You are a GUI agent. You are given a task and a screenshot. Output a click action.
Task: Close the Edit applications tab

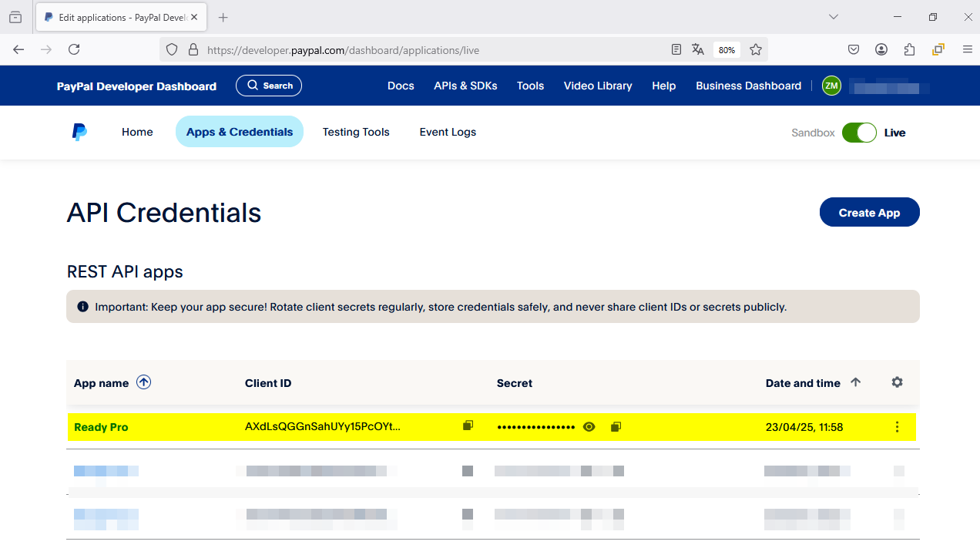point(194,17)
